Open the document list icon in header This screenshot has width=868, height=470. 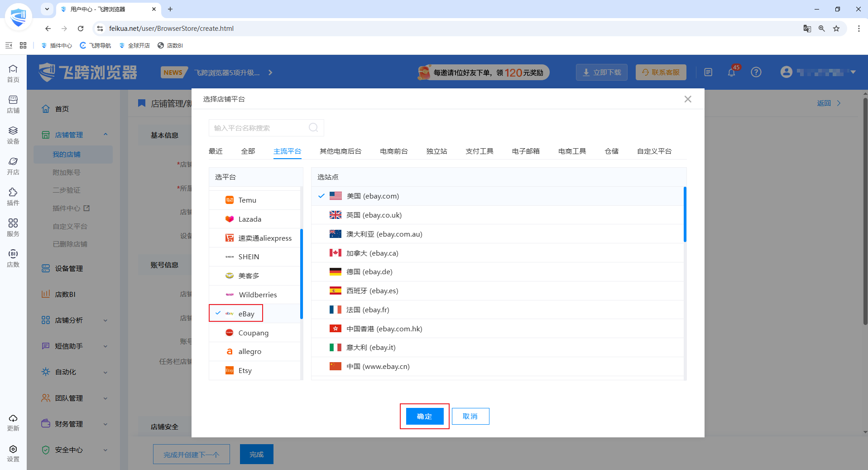coord(708,72)
